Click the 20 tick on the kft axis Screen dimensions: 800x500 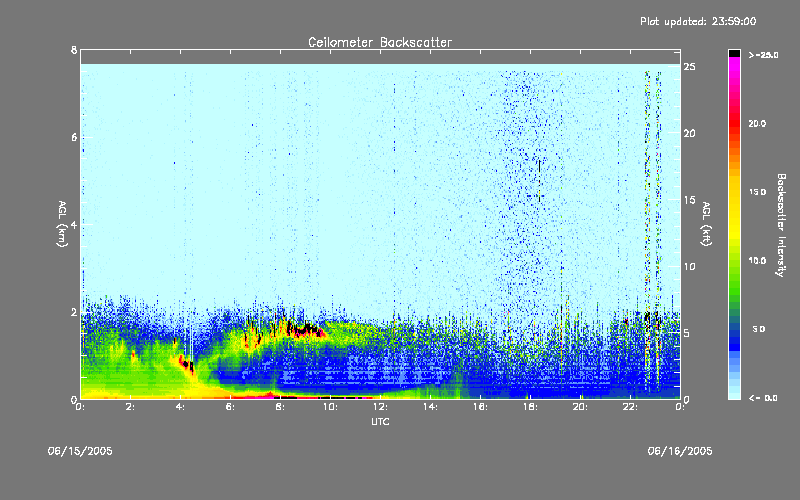point(689,133)
